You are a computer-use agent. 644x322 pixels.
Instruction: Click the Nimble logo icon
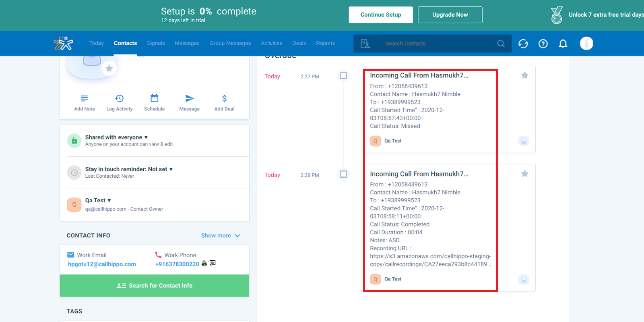(x=63, y=43)
